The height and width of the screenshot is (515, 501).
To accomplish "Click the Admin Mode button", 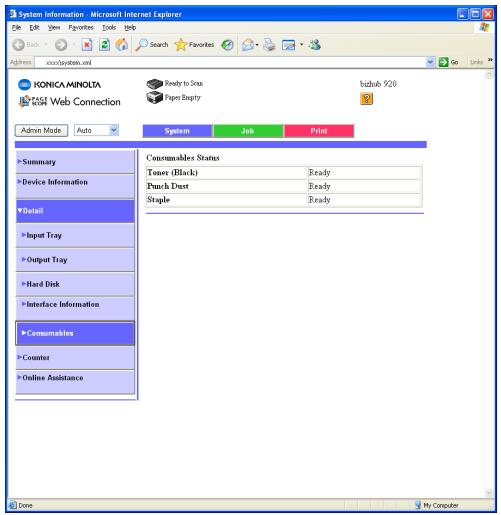I will click(41, 130).
